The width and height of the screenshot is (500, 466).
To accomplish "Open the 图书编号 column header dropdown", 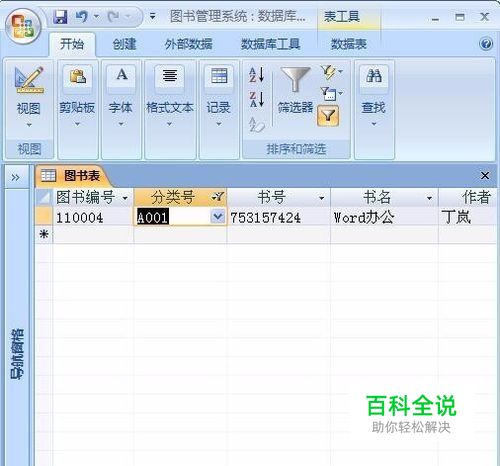I will [125, 198].
